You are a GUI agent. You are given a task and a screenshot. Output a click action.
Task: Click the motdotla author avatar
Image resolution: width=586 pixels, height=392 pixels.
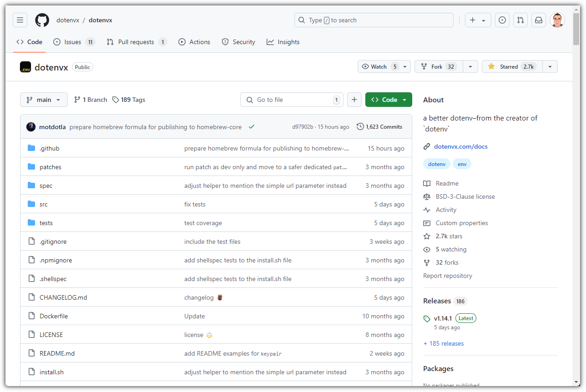[31, 127]
